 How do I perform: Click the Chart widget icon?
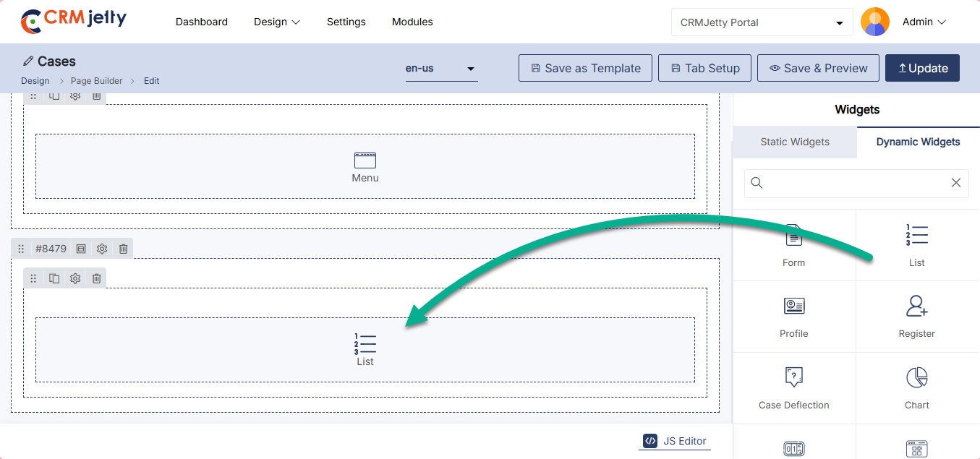click(x=916, y=379)
